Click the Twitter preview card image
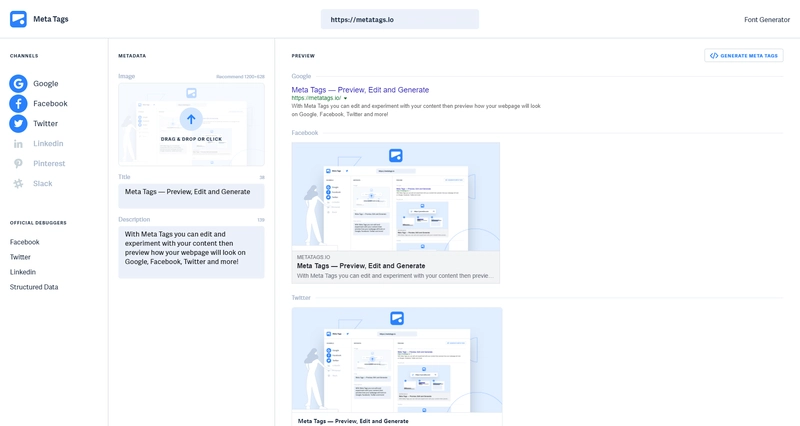 (397, 360)
